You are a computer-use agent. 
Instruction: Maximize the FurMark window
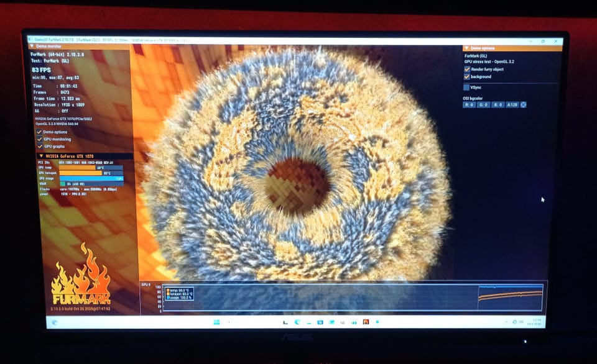[x=543, y=41]
